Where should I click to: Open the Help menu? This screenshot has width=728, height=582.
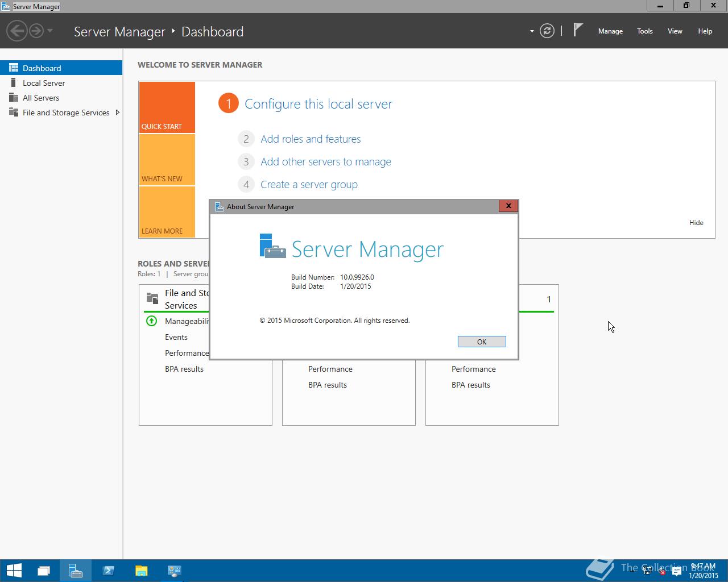pos(705,31)
